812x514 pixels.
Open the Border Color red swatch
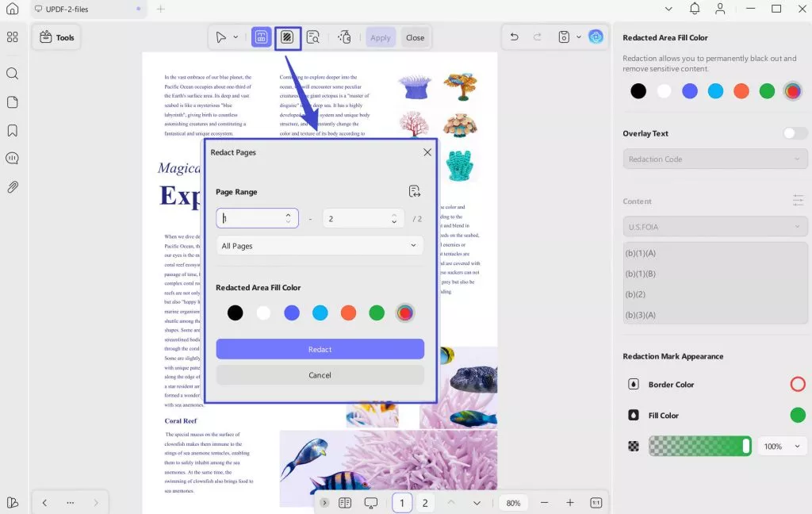[798, 384]
